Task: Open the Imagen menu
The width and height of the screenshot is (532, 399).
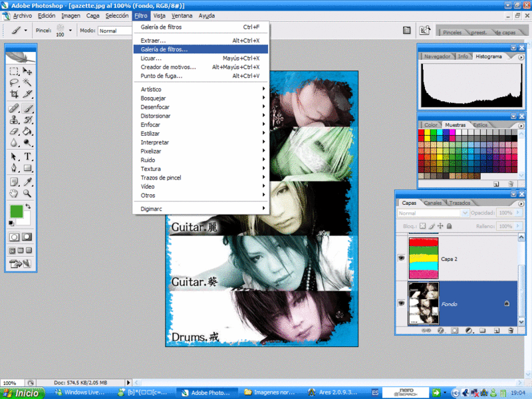Action: click(x=70, y=15)
